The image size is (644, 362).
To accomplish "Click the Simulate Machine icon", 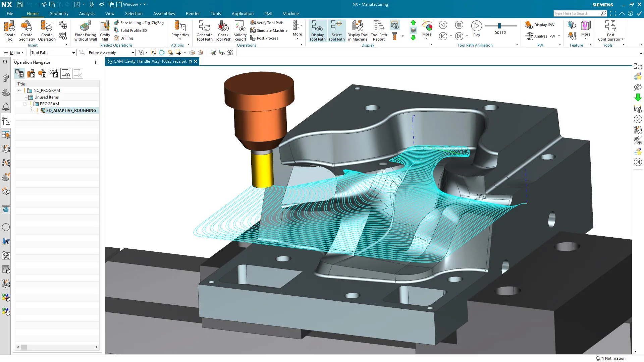I will 253,31.
